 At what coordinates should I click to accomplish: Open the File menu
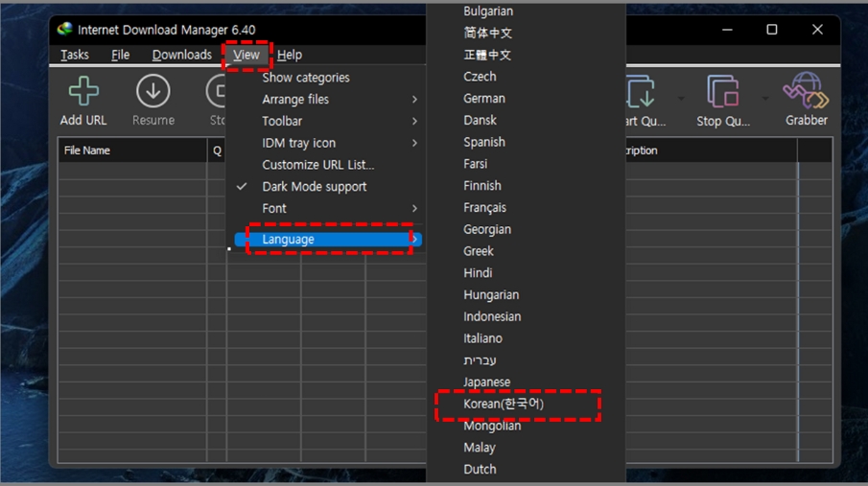pyautogui.click(x=120, y=55)
